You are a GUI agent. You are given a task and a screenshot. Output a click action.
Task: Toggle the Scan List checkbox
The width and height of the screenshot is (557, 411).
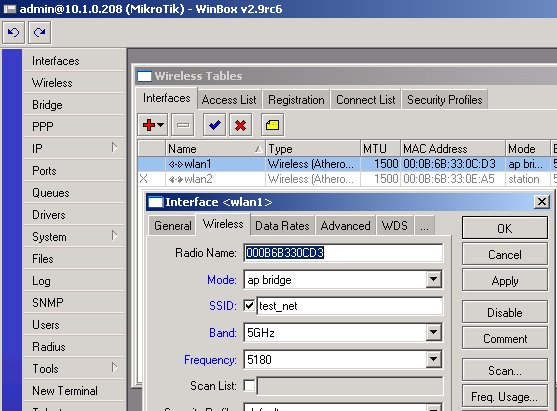pos(249,385)
